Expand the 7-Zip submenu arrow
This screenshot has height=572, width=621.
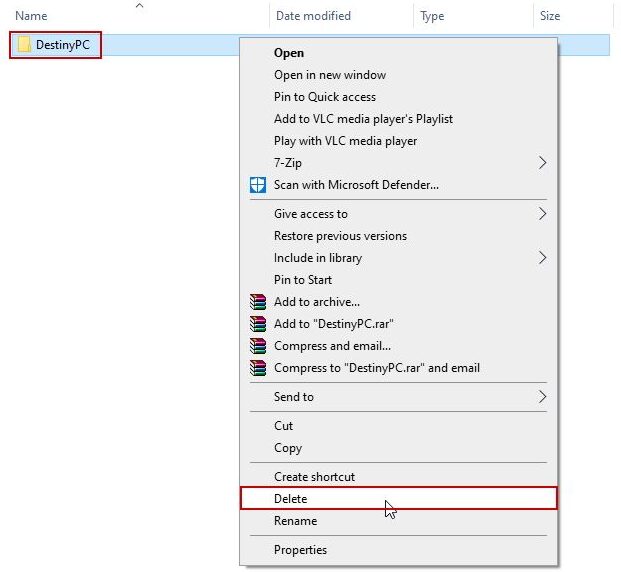pyautogui.click(x=543, y=163)
